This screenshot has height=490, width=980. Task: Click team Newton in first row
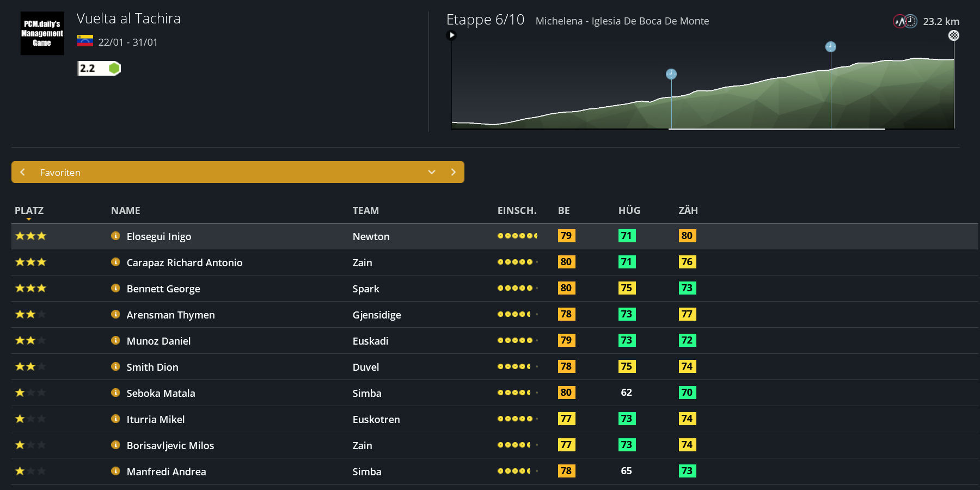[x=371, y=236]
